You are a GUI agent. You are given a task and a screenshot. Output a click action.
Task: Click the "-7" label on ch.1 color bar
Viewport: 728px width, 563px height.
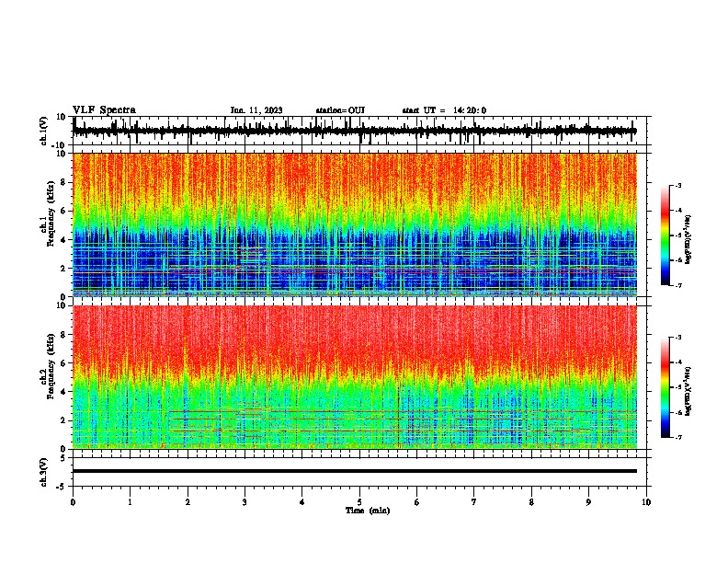pos(677,285)
